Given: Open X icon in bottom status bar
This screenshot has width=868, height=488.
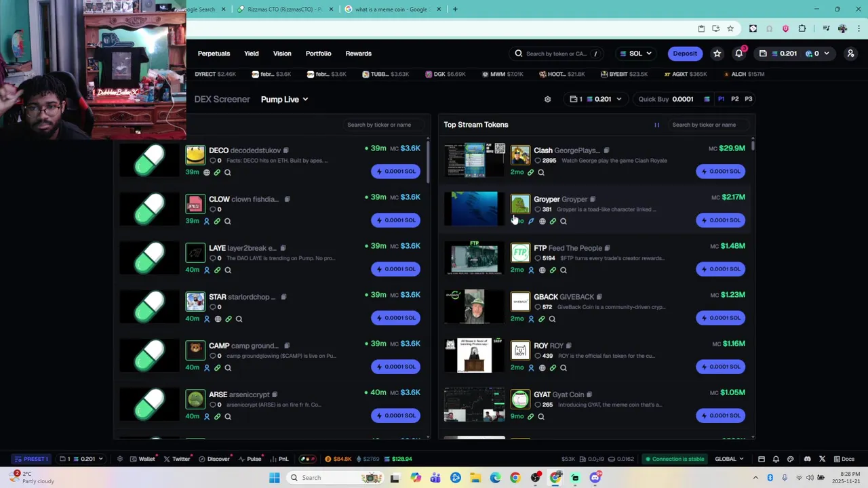Looking at the screenshot, I should [822, 459].
